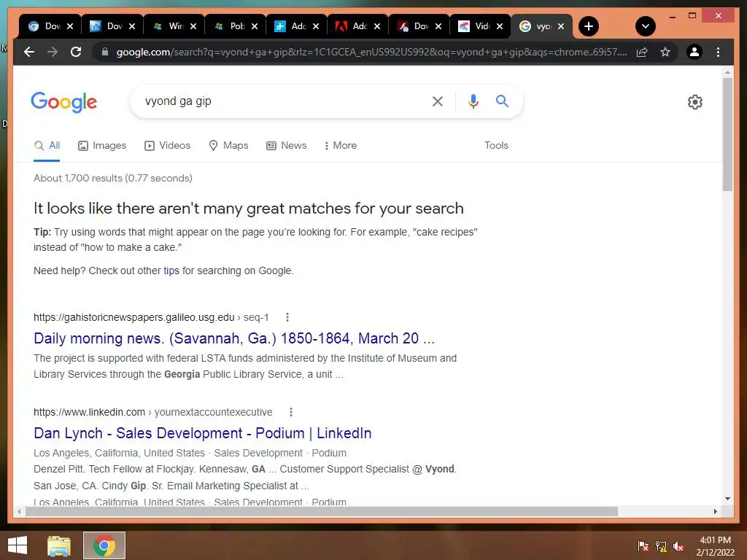Click the gahistoricnewspapers URL breadcrumb
747x560 pixels.
click(151, 317)
